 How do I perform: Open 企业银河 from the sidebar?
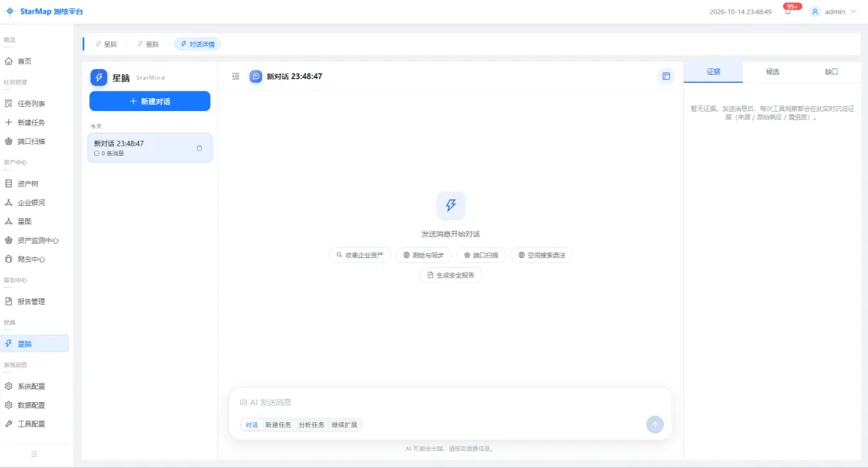[x=35, y=203]
